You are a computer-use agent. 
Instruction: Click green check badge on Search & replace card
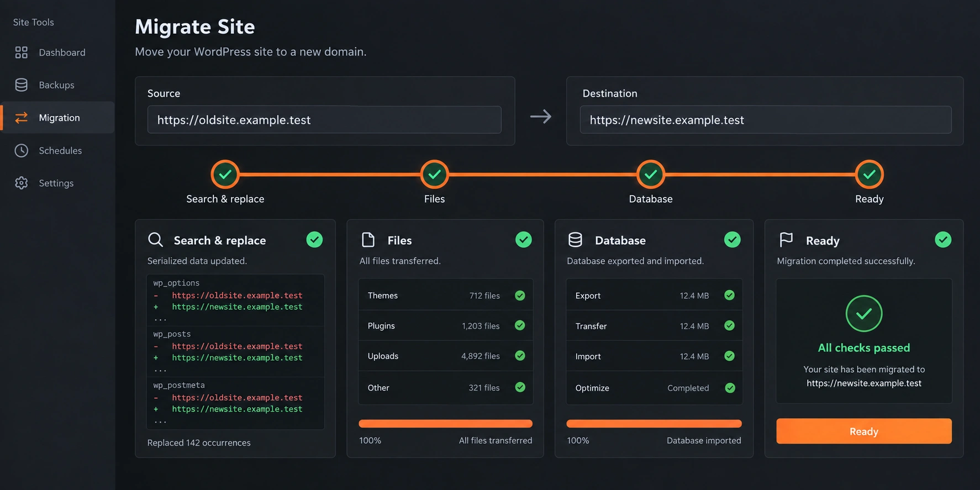(314, 240)
